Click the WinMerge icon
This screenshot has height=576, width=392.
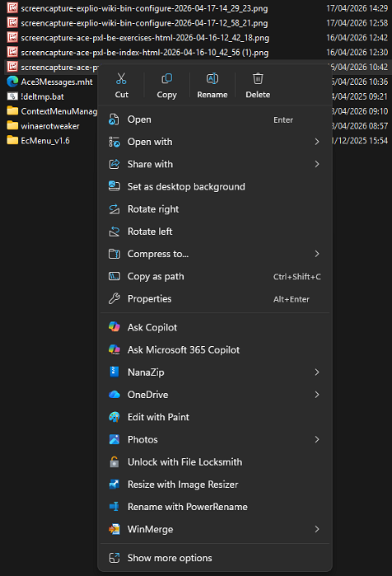[114, 529]
